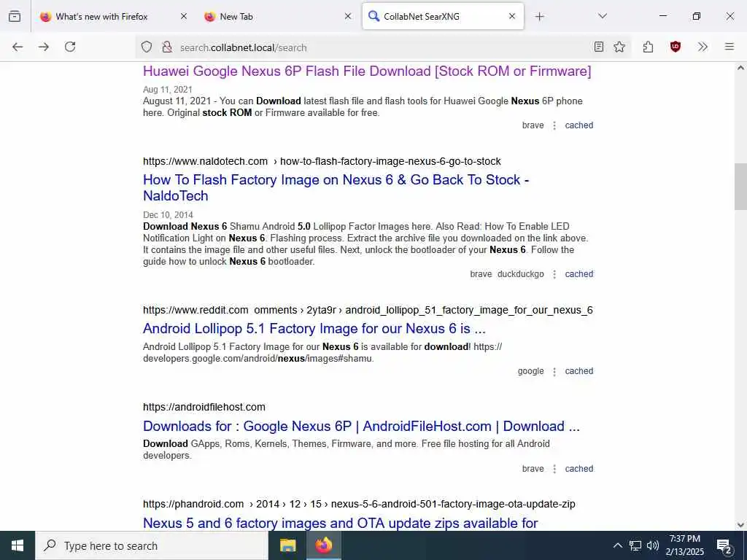Go forward using the browser forward arrow
747x560 pixels.
[x=44, y=47]
